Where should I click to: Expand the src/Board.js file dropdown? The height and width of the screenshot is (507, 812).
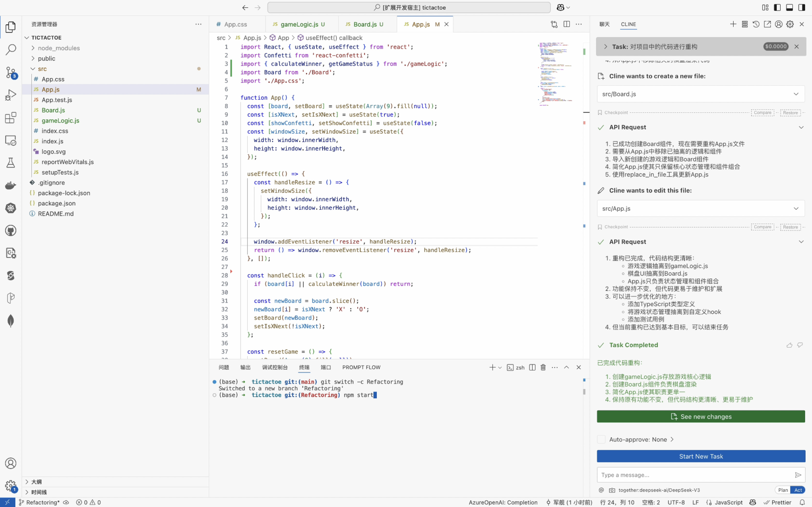[x=796, y=94]
